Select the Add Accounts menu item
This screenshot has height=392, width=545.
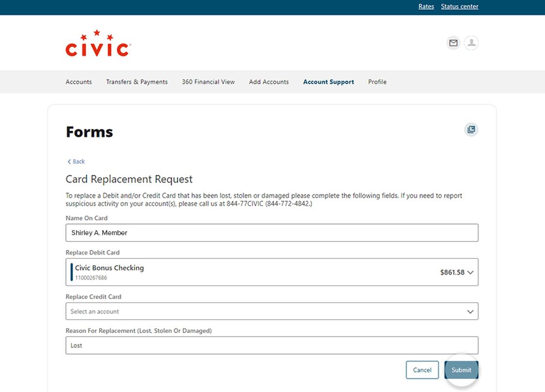269,82
